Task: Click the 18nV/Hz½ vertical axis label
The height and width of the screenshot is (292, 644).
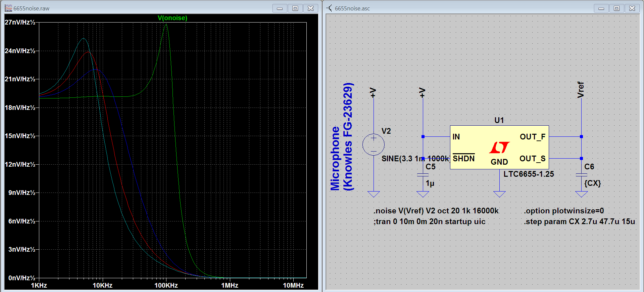Action: [x=20, y=108]
